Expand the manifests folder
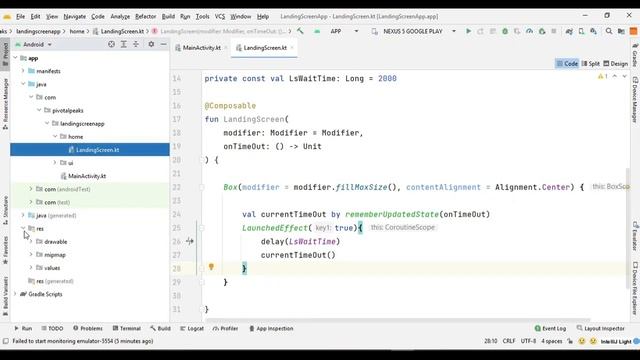Screen dimensions: 640x360 pyautogui.click(x=23, y=71)
